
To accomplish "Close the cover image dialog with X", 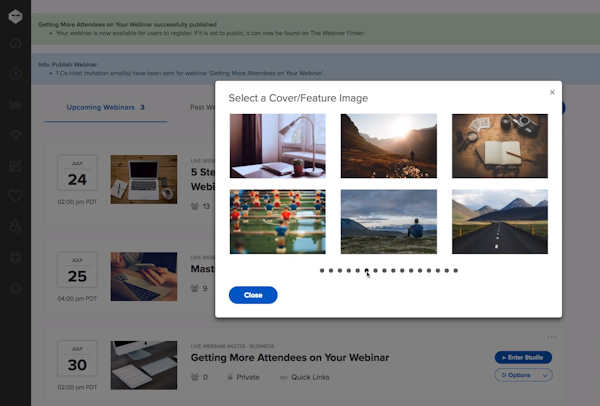I will point(552,92).
